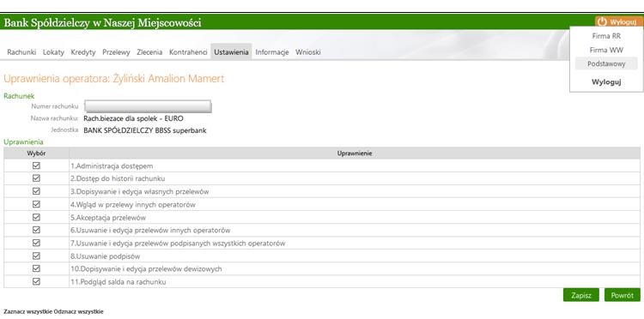Screen dimensions: 644x319
Task: Click '2.Dostęp do historii rachunku' row text
Action: (x=118, y=178)
